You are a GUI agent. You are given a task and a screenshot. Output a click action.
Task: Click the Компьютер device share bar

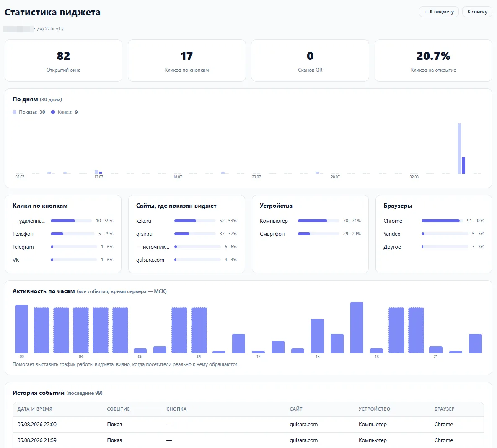[x=318, y=221]
